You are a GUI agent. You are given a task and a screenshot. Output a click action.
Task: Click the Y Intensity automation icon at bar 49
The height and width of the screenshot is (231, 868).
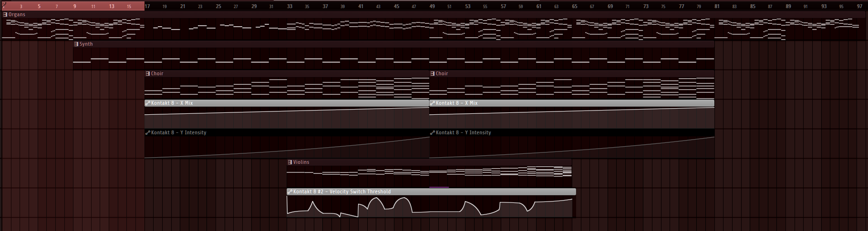(x=433, y=133)
